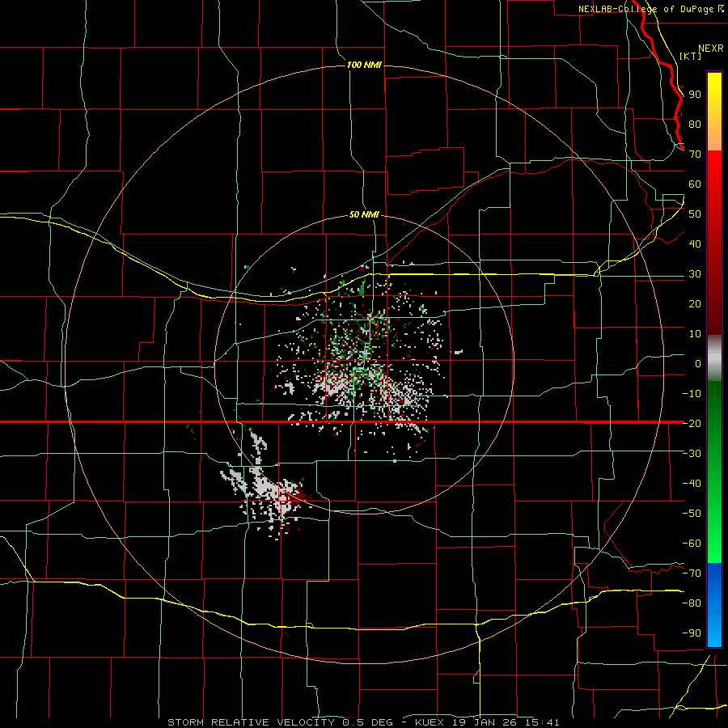Image resolution: width=728 pixels, height=728 pixels.
Task: Click the [KT] units label
Action: coord(691,56)
